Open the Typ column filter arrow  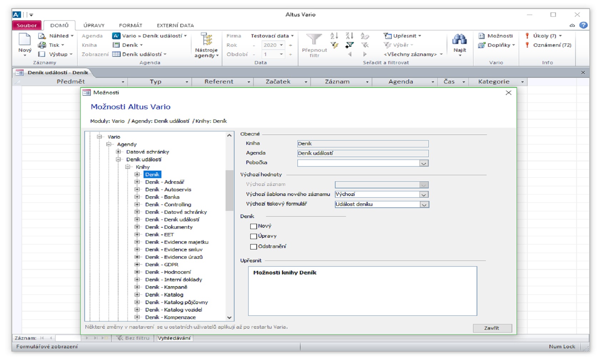187,82
